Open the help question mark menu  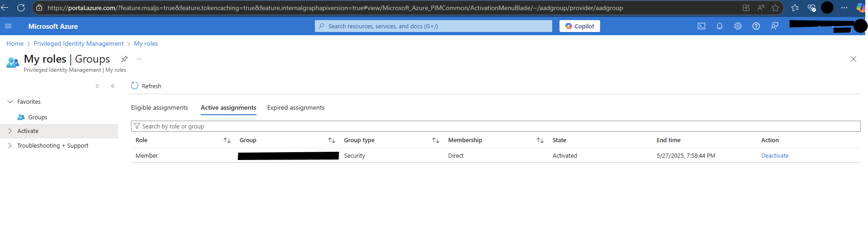[756, 26]
